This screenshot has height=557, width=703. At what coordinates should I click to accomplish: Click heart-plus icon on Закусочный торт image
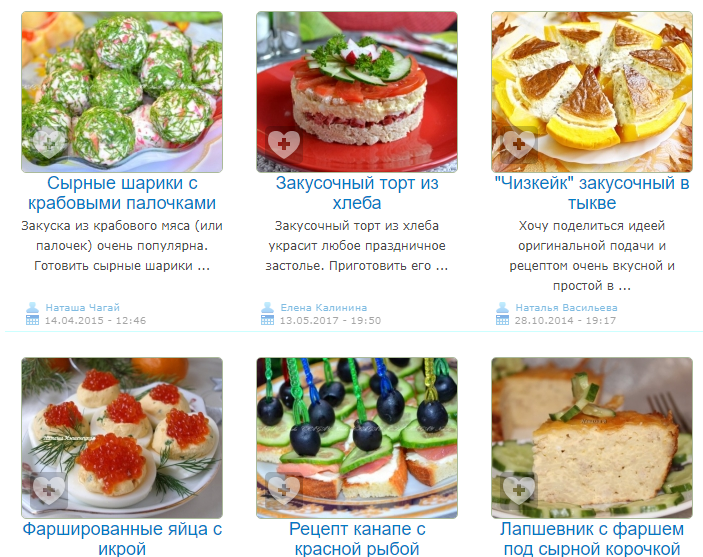click(x=284, y=144)
